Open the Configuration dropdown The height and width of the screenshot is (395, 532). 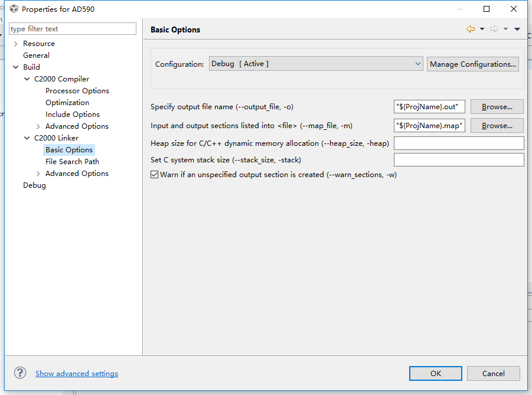(316, 64)
